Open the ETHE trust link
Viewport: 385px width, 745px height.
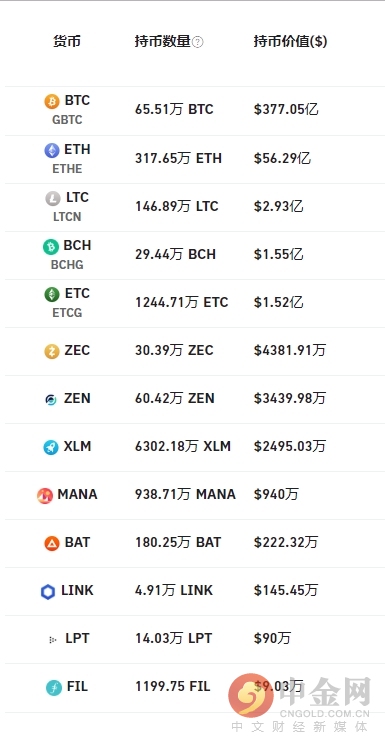click(67, 169)
